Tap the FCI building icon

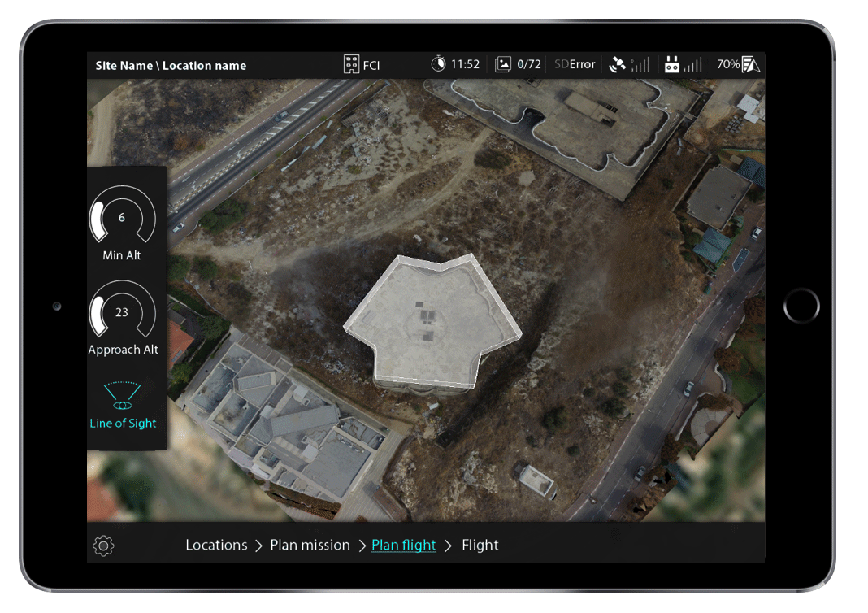pyautogui.click(x=351, y=65)
